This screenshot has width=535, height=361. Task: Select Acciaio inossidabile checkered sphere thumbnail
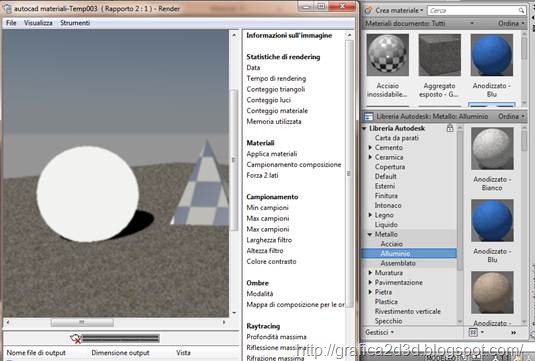[388, 55]
